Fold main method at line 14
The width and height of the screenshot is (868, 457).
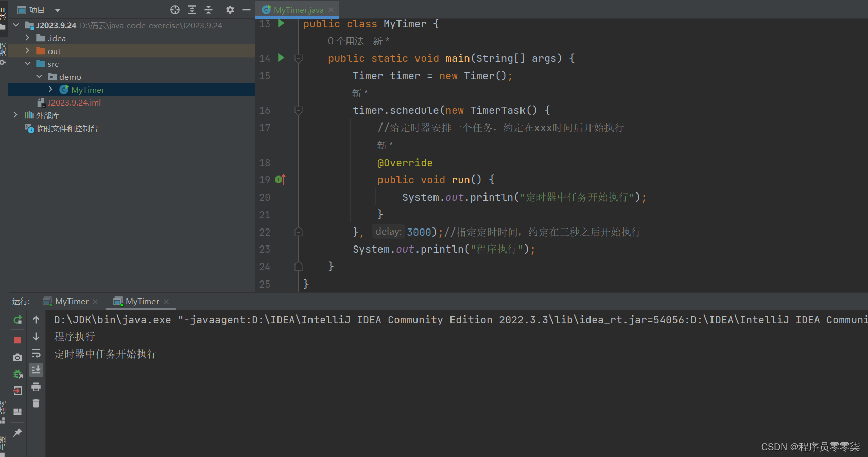point(298,58)
